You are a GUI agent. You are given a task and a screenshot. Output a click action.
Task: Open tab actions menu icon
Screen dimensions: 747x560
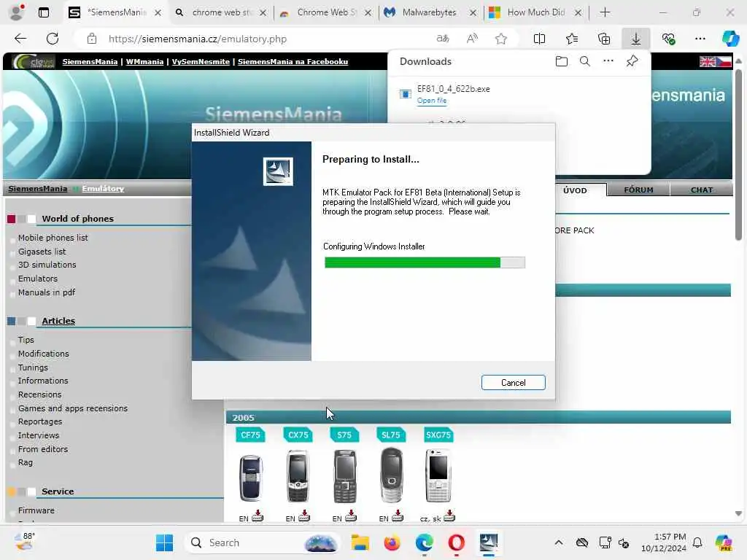(44, 12)
